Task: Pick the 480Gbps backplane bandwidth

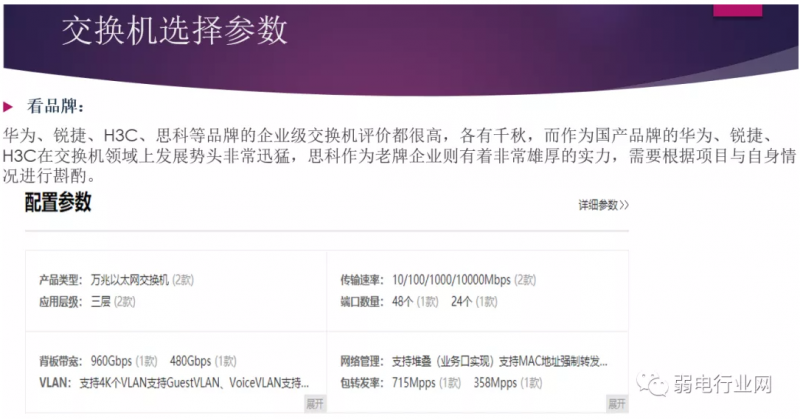Action: pyautogui.click(x=190, y=361)
